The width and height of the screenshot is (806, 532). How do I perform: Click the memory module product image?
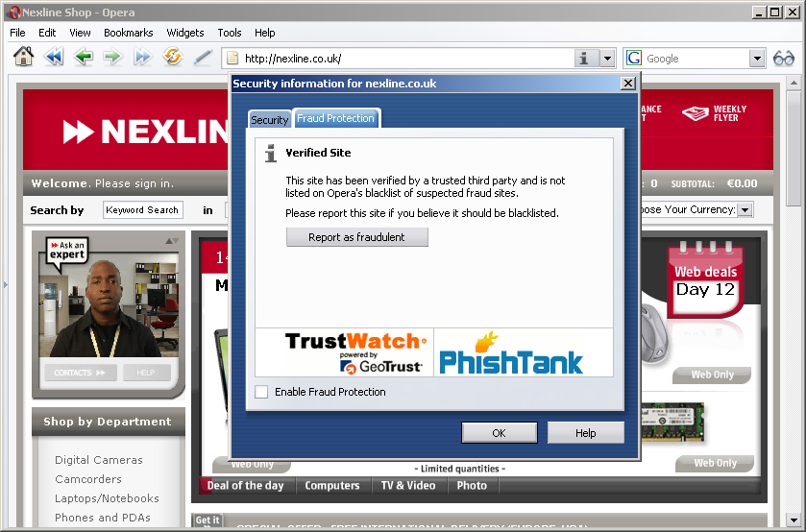(x=672, y=423)
